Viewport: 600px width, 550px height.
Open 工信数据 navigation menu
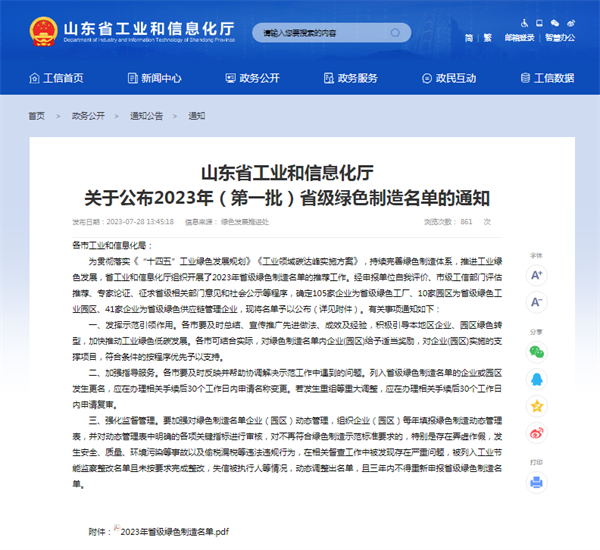545,78
